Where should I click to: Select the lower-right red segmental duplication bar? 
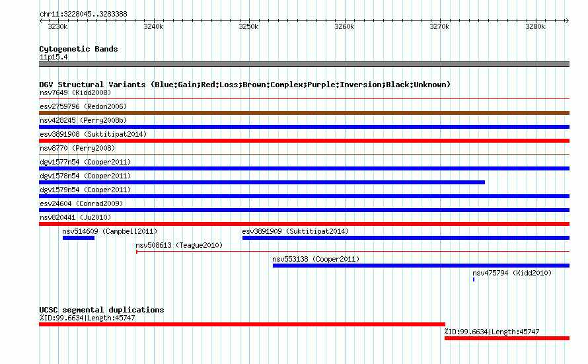tap(507, 338)
